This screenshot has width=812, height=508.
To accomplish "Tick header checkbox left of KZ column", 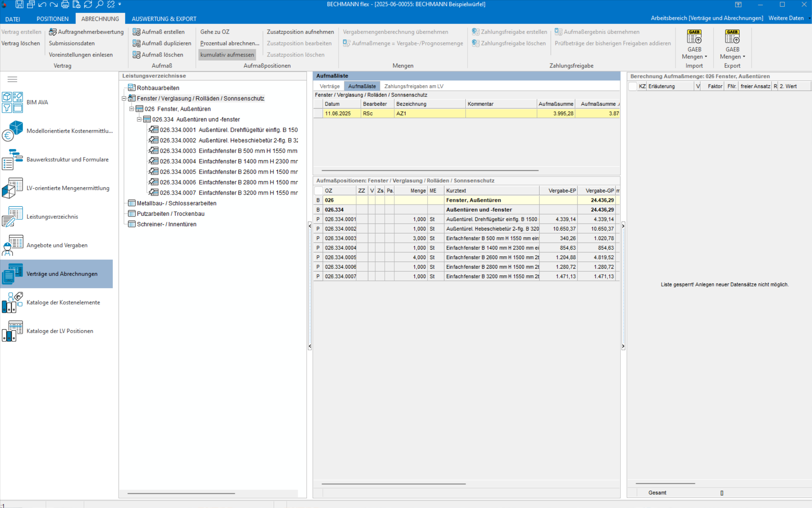I will (x=632, y=86).
